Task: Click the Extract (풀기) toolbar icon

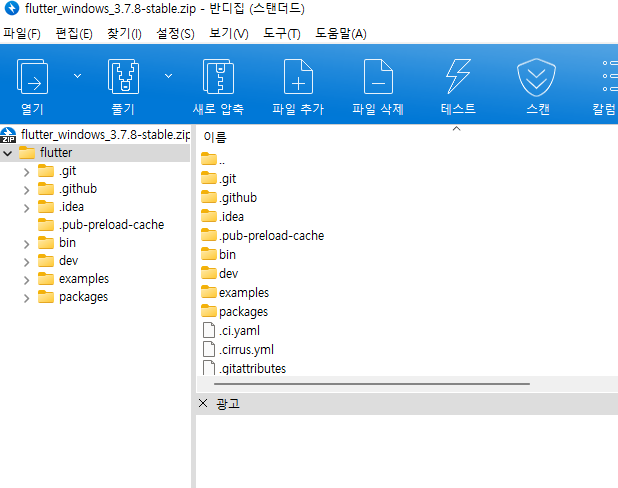Action: 123,76
